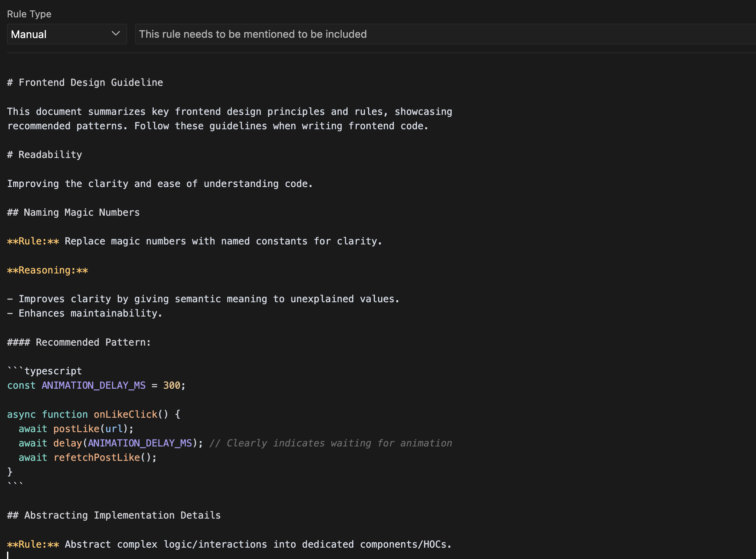Click the 'Enhances maintainability.' bullet line
The image size is (756, 559).
pyautogui.click(x=90, y=313)
